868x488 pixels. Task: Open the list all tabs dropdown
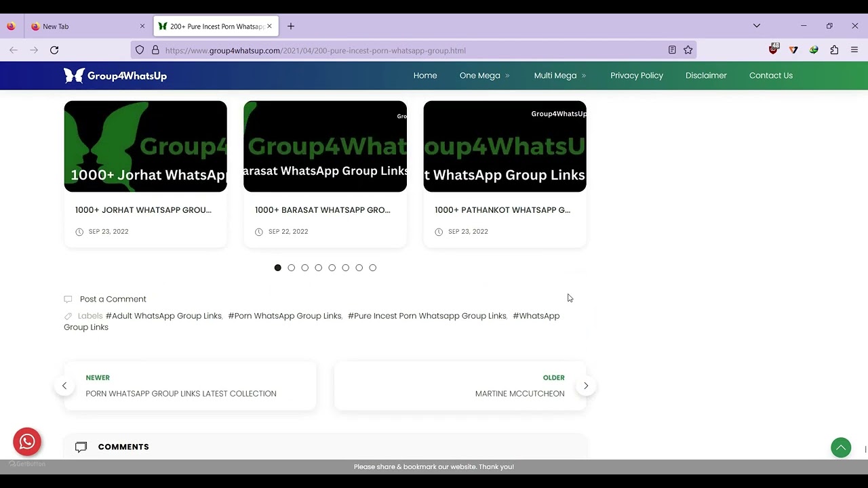[x=757, y=26]
